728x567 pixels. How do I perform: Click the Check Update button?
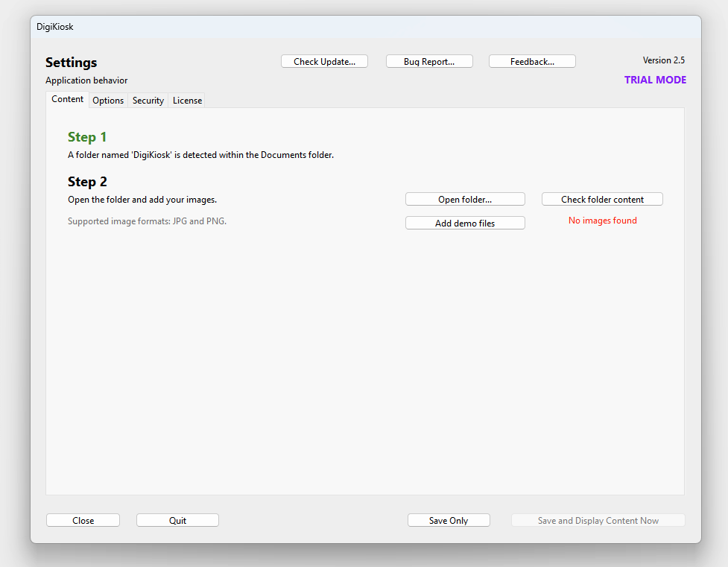(x=324, y=62)
